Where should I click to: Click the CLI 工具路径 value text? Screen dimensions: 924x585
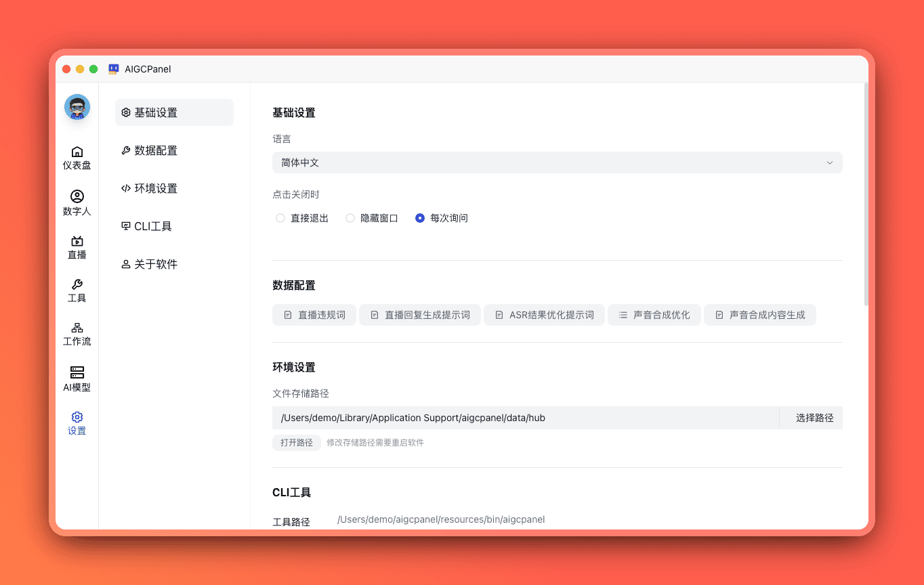tap(441, 519)
